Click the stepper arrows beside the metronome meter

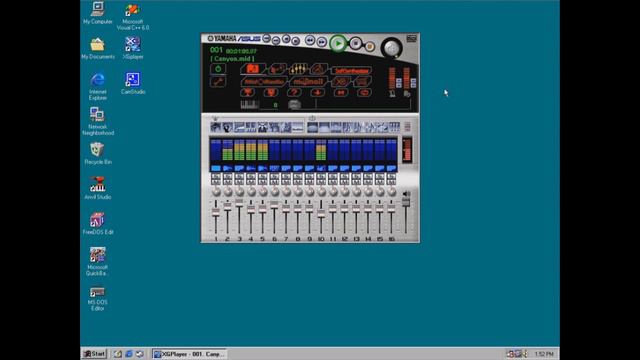[x=399, y=83]
